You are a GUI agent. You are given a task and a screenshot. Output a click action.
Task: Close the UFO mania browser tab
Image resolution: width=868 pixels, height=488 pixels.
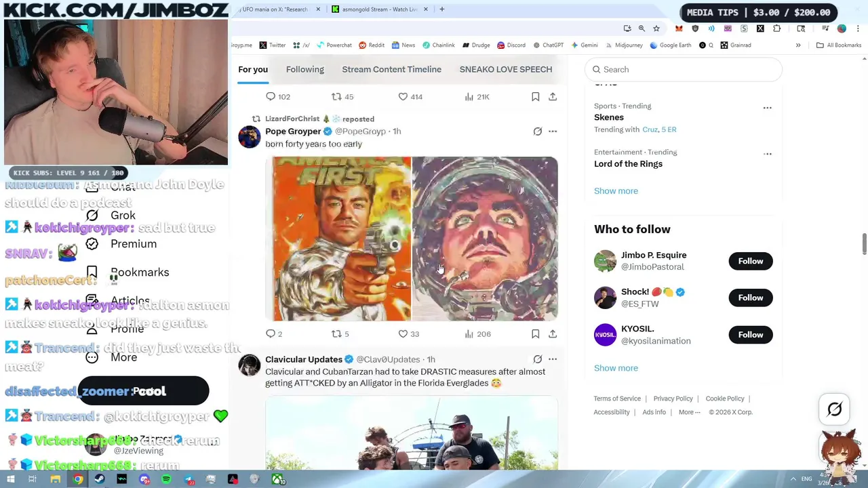[317, 9]
